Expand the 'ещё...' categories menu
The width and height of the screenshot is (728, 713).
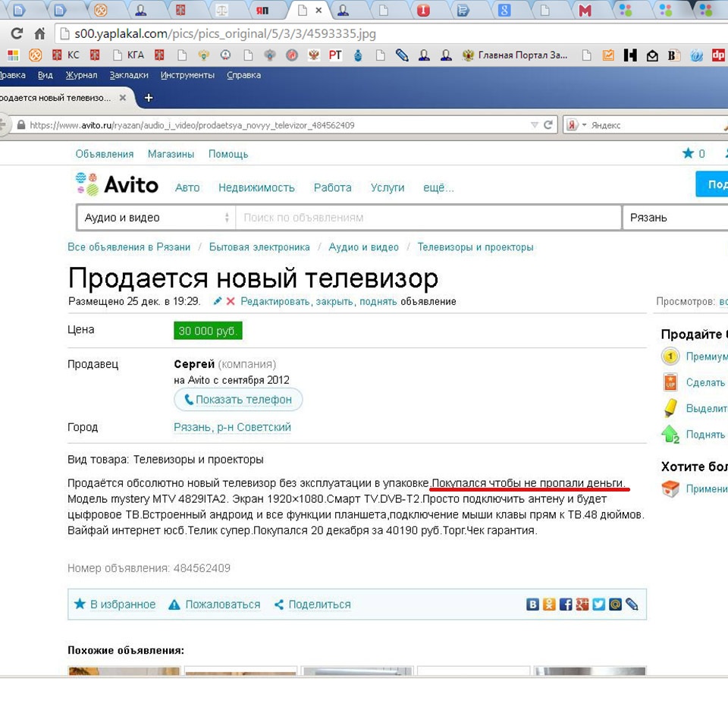point(438,187)
